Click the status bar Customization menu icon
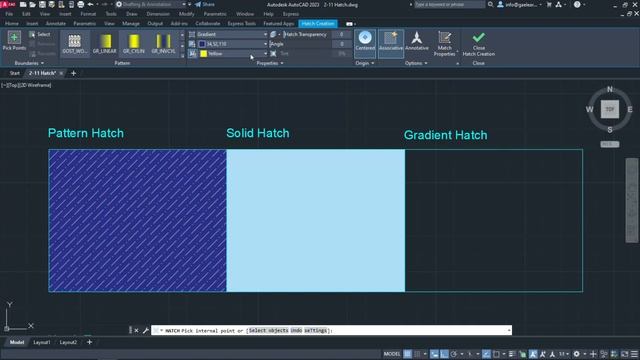The image size is (640, 360). tap(634, 354)
